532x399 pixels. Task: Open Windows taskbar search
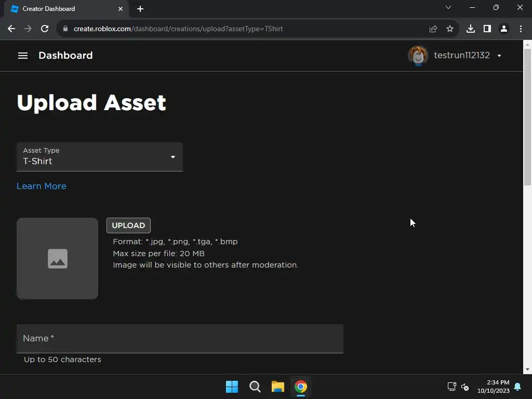pyautogui.click(x=255, y=387)
